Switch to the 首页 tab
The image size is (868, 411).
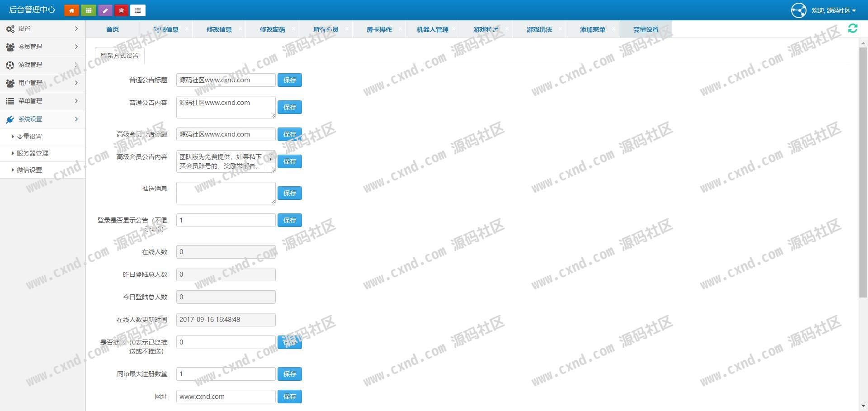coord(113,29)
